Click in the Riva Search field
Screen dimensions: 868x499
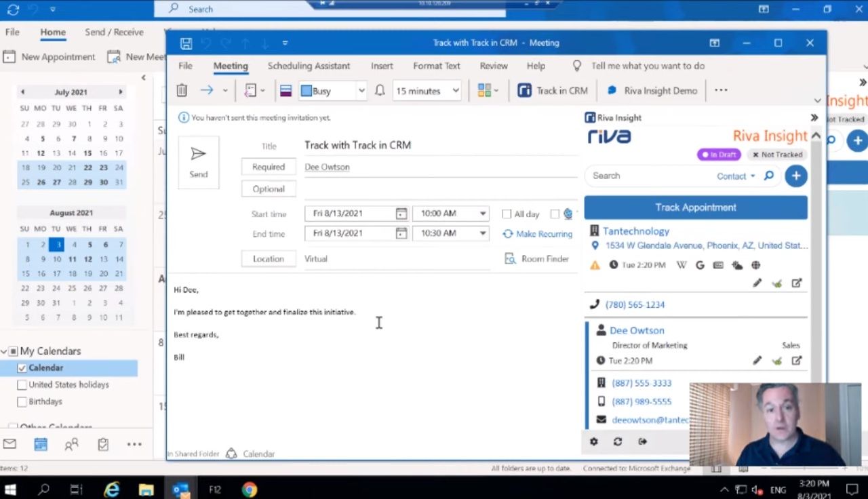click(x=648, y=176)
